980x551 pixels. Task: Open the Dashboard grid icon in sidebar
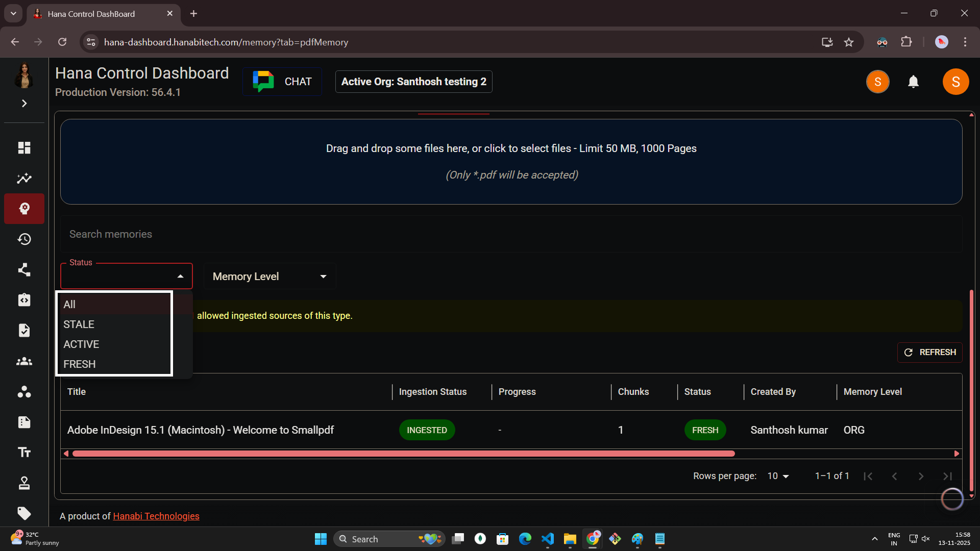pos(24,147)
